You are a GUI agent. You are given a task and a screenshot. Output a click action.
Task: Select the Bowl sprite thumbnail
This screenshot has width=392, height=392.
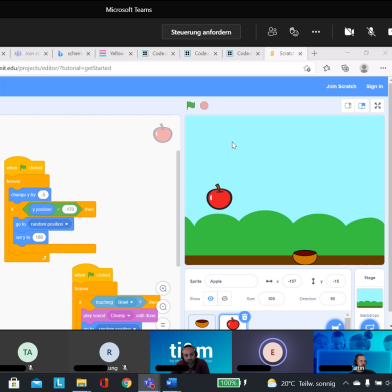[202, 322]
